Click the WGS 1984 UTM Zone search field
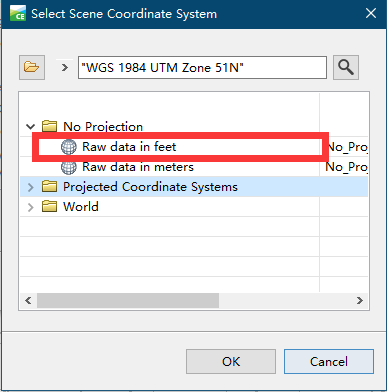The image size is (387, 392). [202, 68]
